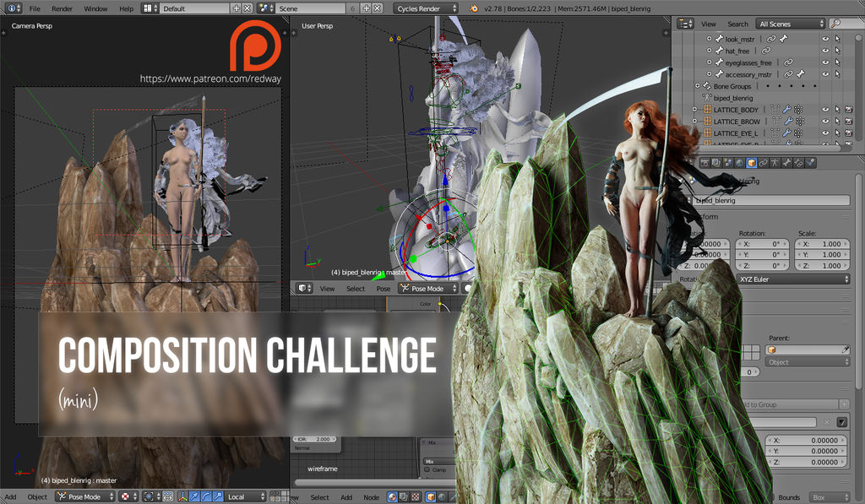Image resolution: width=865 pixels, height=504 pixels.
Task: Open the All Scenes display dropdown
Action: point(791,24)
